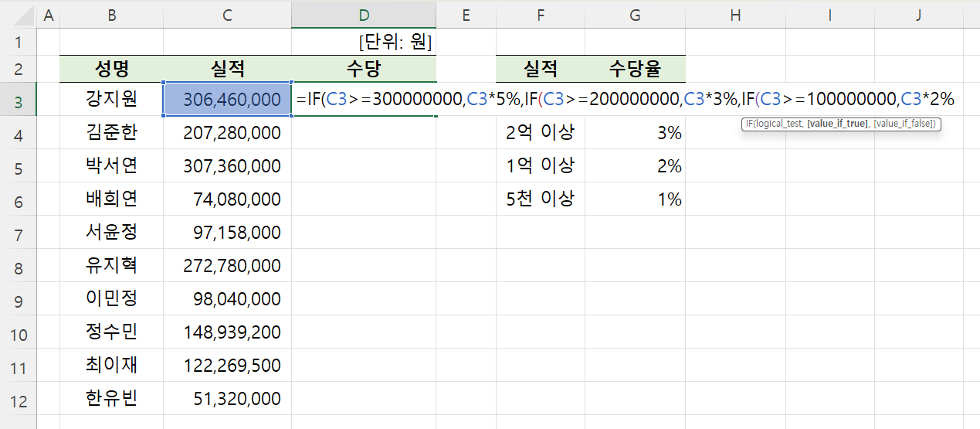Click the cell with 207,280,000
Viewport: 980px width, 429px height.
coord(227,133)
